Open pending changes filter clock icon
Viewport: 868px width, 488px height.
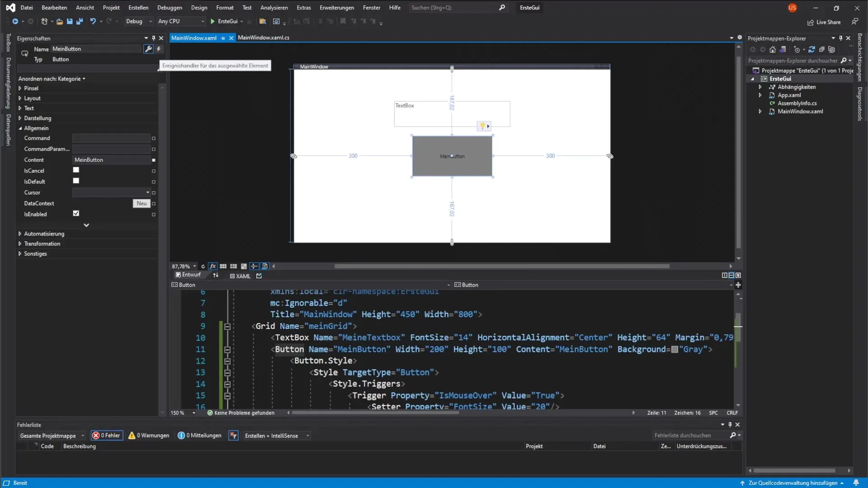click(797, 50)
